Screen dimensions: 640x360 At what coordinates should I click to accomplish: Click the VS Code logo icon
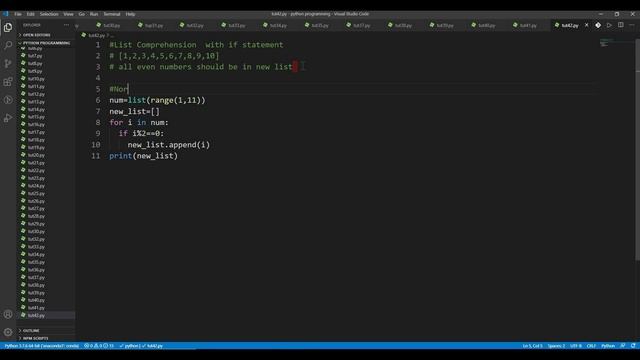coord(5,14)
